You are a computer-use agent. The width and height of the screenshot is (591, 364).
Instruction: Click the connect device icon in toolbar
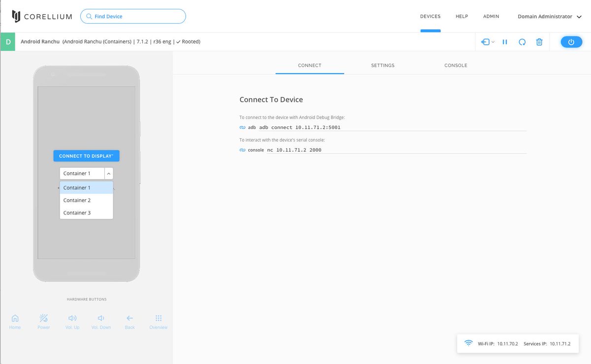point(485,42)
